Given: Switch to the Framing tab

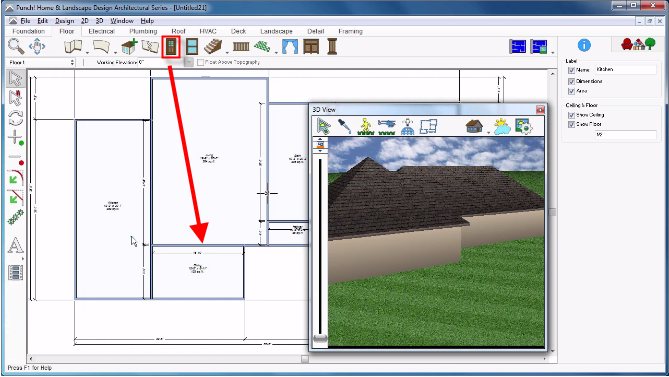Looking at the screenshot, I should point(350,31).
